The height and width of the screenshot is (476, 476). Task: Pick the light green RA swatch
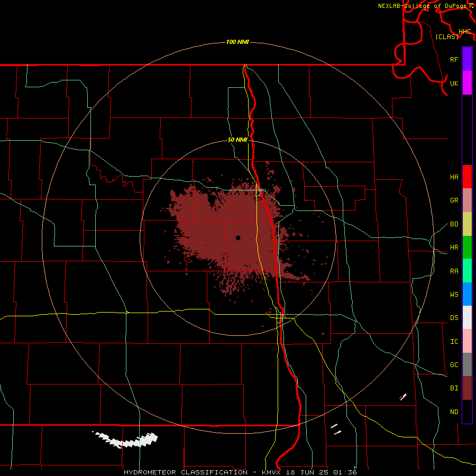coord(467,271)
